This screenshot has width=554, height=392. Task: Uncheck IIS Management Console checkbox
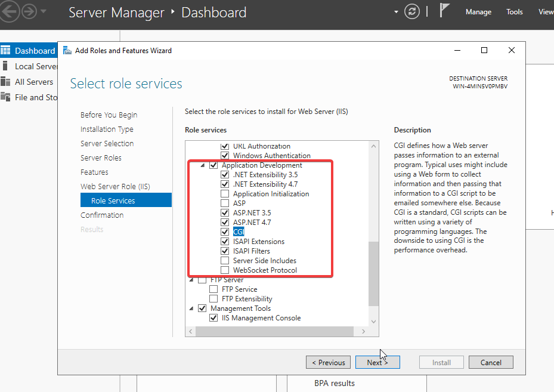(x=213, y=318)
